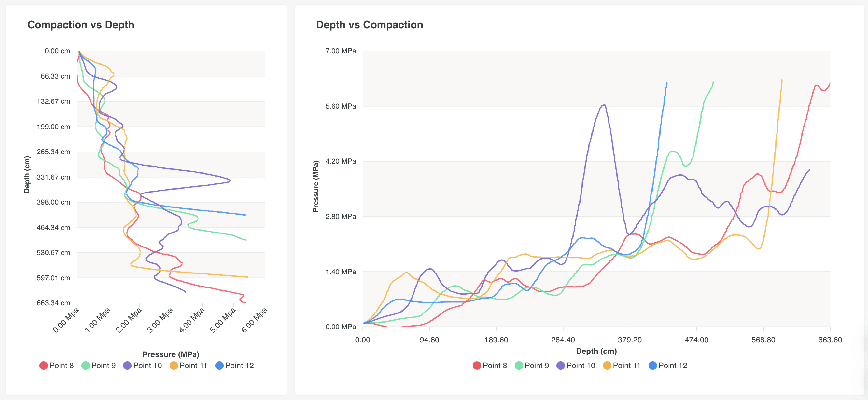Click Point 9 green legend dot in right chart
The width and height of the screenshot is (868, 400).
click(x=519, y=366)
